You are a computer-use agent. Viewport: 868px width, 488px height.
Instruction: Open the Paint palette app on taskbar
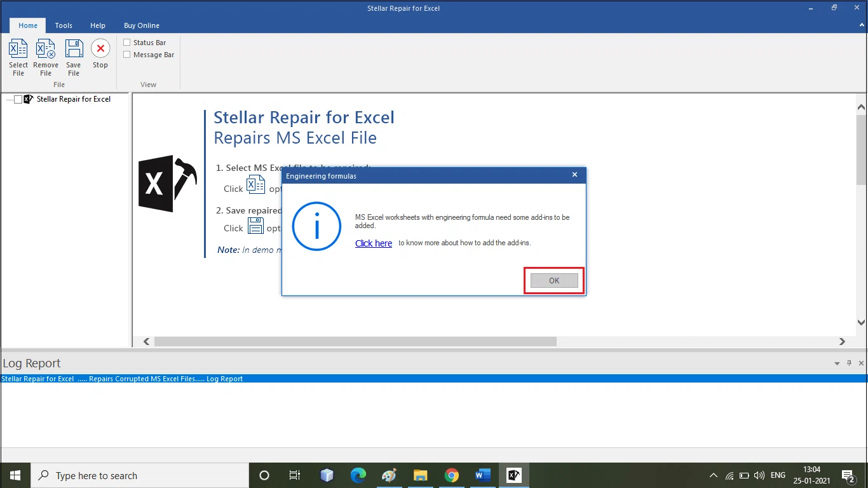tap(389, 475)
